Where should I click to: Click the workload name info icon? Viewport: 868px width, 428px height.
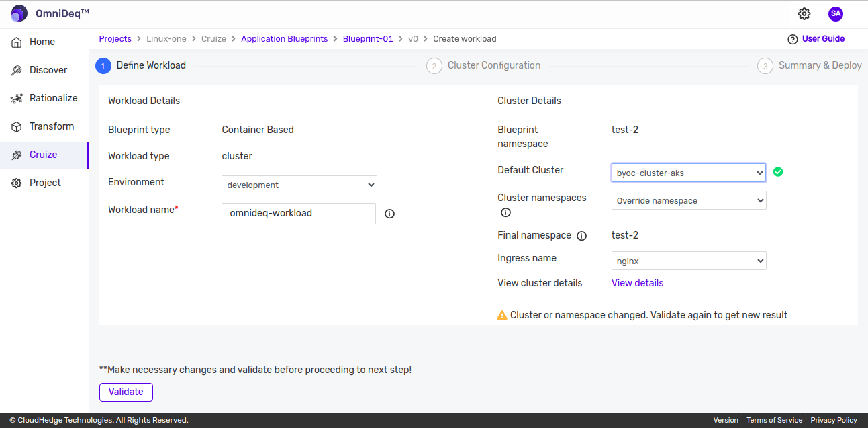(389, 213)
